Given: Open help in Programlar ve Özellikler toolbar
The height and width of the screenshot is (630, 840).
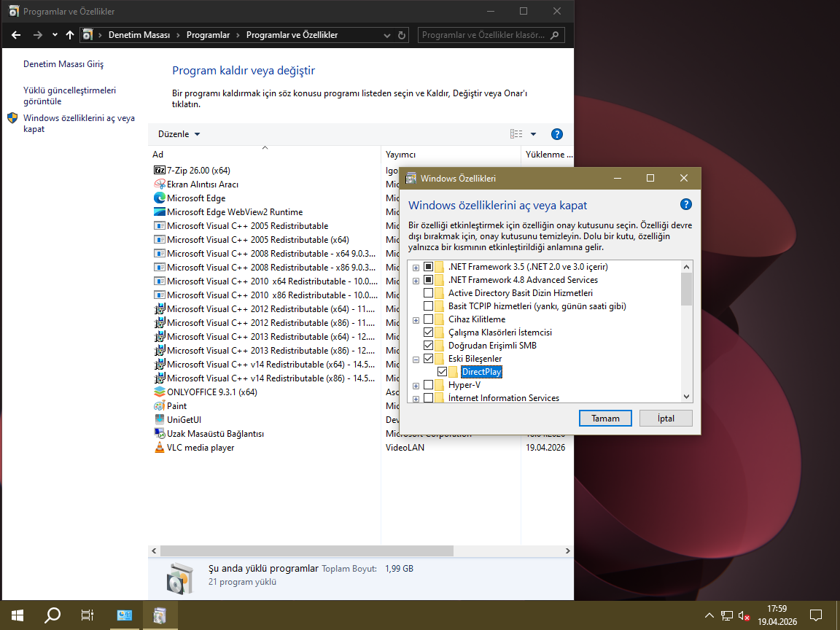Looking at the screenshot, I should (x=556, y=134).
